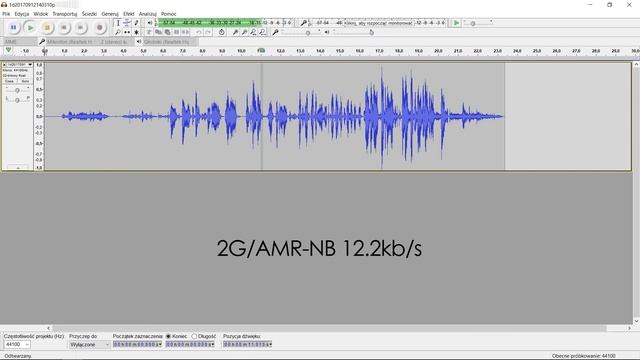Stop playback with the yellow Stop button
The width and height of the screenshot is (640, 360).
pyautogui.click(x=47, y=27)
